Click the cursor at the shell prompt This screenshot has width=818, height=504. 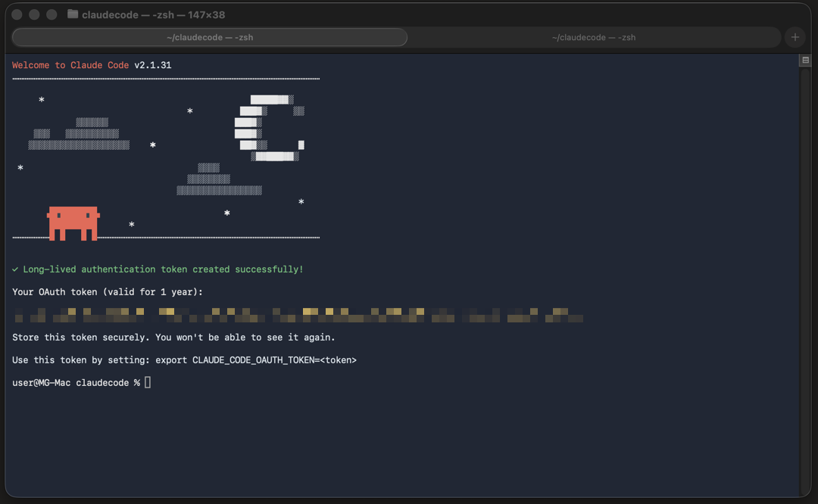click(148, 383)
